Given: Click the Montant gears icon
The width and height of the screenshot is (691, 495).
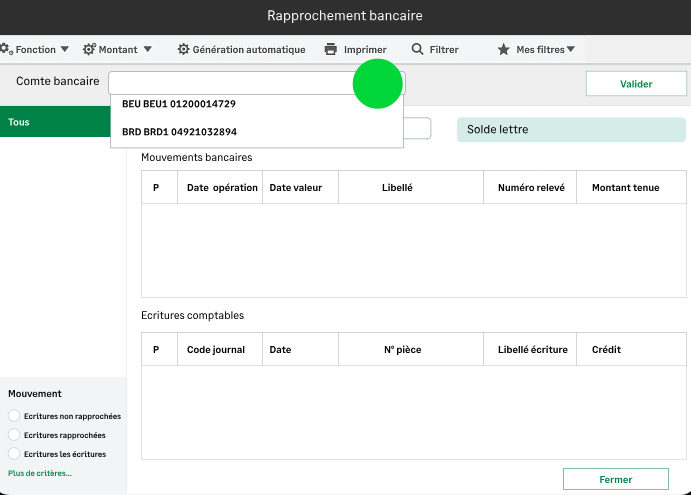Looking at the screenshot, I should (x=89, y=49).
